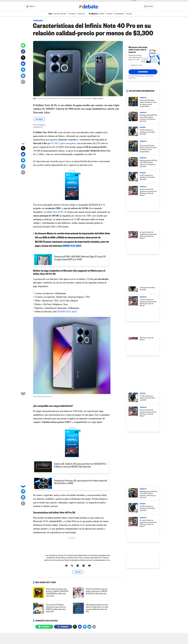The width and height of the screenshot is (188, 644).
Task: Click bottom green WHATSAPP share button
Action: [44, 627]
